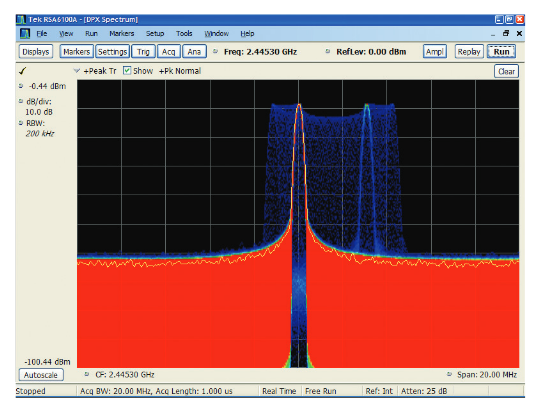Click the knob icon beside CF value

tap(87, 374)
